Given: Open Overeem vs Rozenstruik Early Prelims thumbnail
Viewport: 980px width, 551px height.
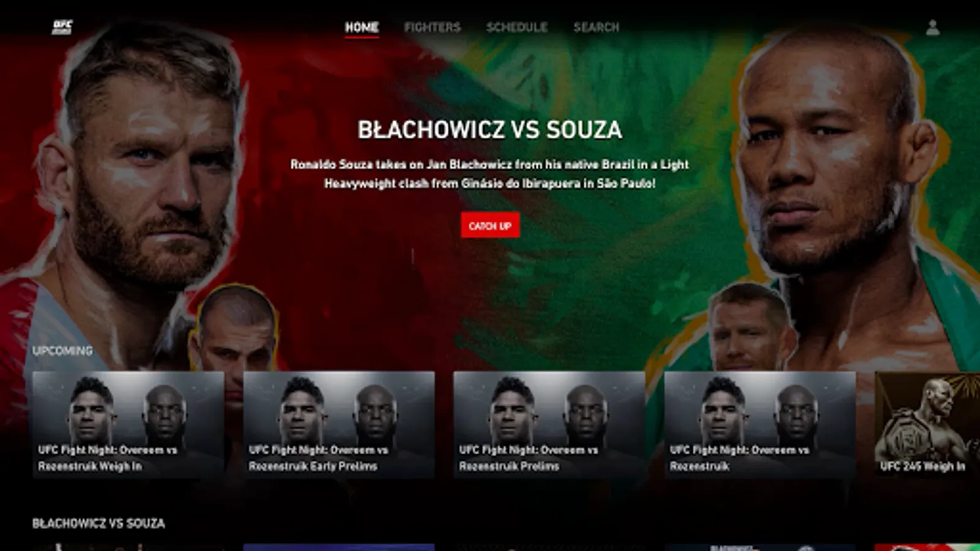Looking at the screenshot, I should (x=339, y=424).
